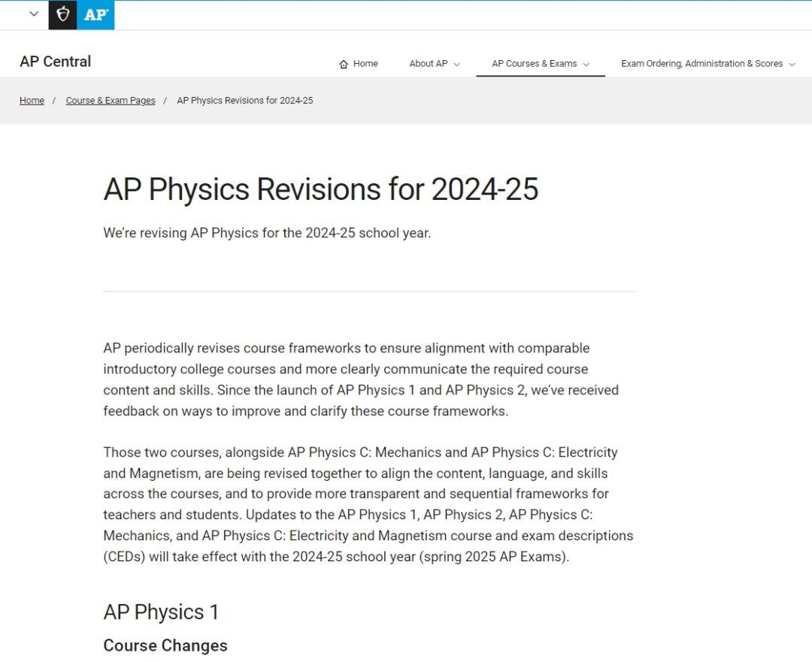Click the paragraph starting "AP periodically revises course frameworks"
This screenshot has height=662, width=812.
tap(362, 379)
